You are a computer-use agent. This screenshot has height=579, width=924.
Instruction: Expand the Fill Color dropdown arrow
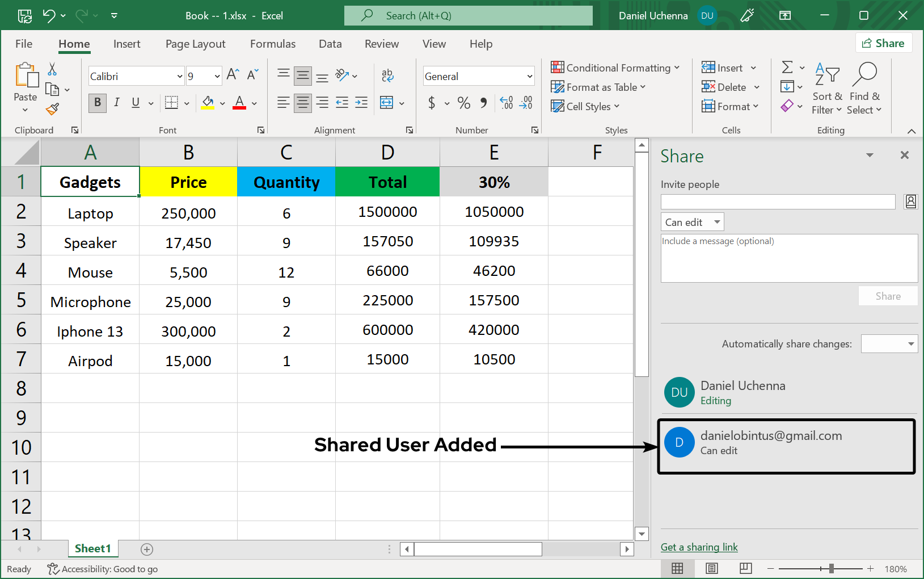pos(221,103)
